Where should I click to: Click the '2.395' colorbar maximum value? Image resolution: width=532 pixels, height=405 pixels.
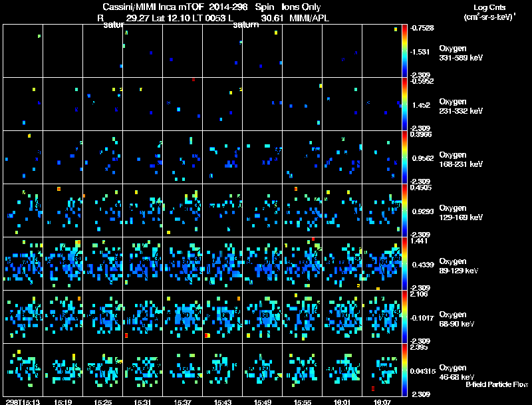[x=420, y=347]
